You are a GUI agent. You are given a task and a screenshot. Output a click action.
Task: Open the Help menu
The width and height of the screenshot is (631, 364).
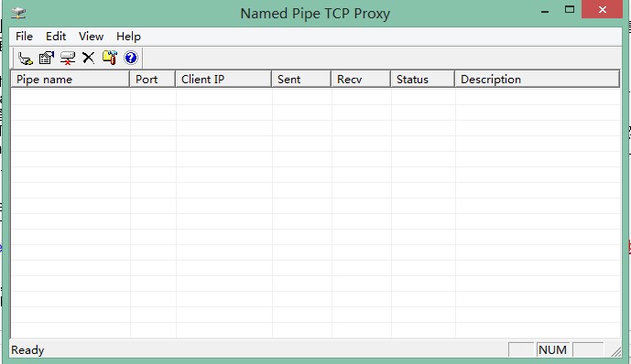tap(128, 37)
